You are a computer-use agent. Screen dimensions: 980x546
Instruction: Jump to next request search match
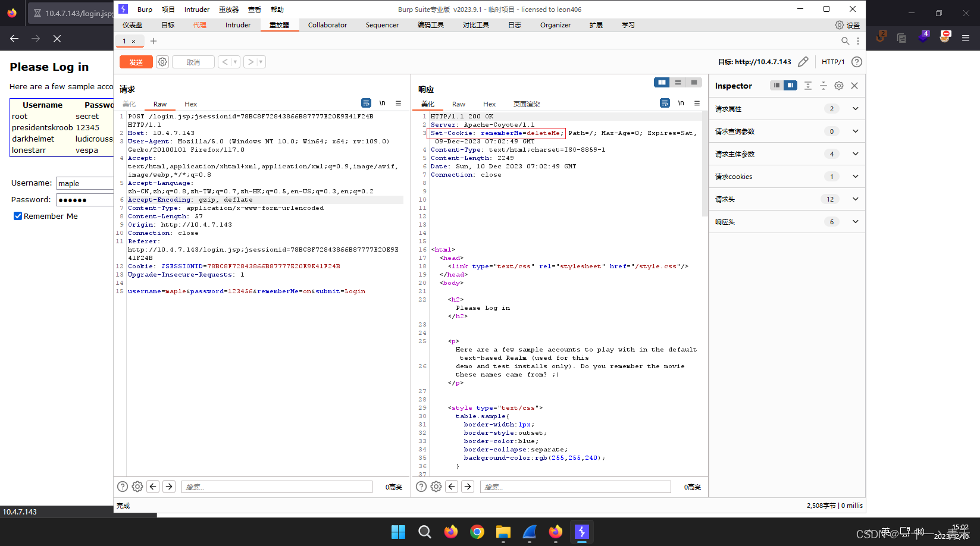(x=169, y=487)
